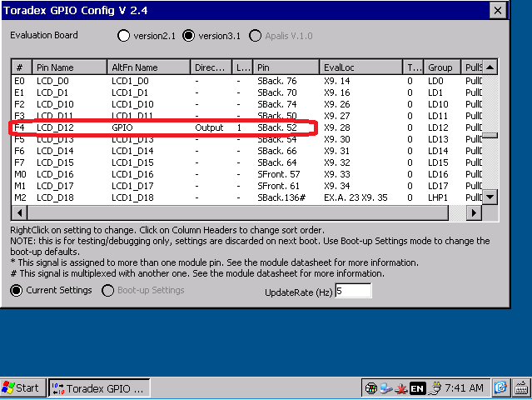Sort by the L... column header
Viewport: 532px width, 400px height.
point(242,67)
